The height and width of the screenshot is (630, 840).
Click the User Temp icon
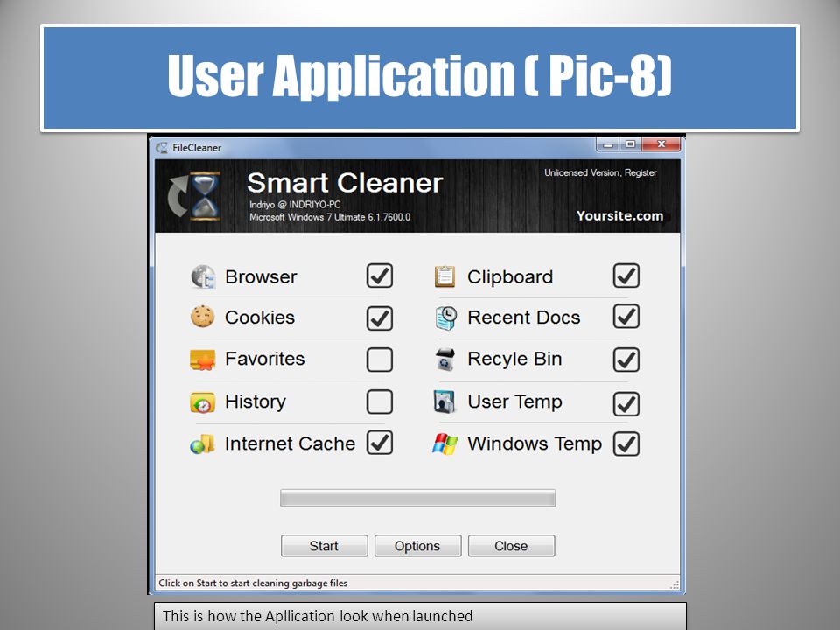click(444, 402)
